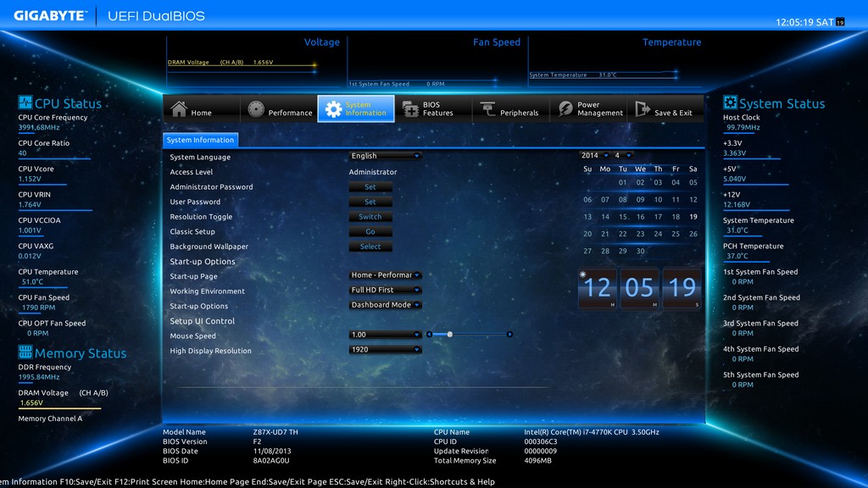Open BIOS Features chip icon
868x488 pixels.
pyautogui.click(x=410, y=109)
